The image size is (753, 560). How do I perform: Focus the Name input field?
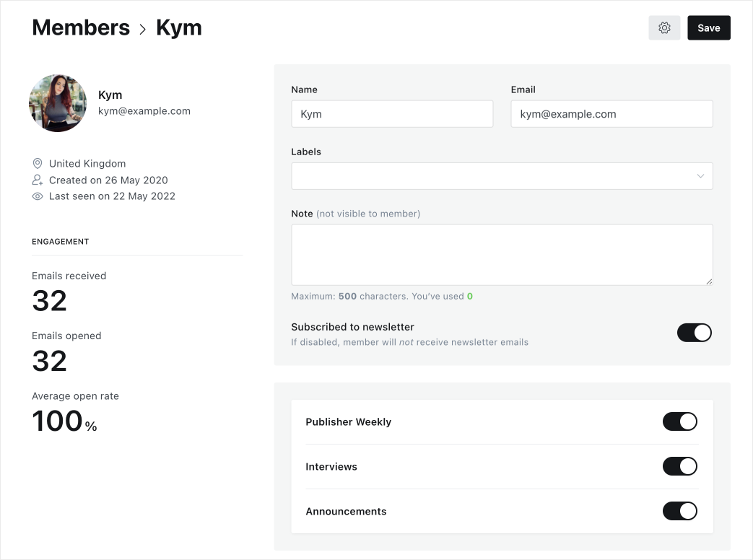[x=392, y=114]
